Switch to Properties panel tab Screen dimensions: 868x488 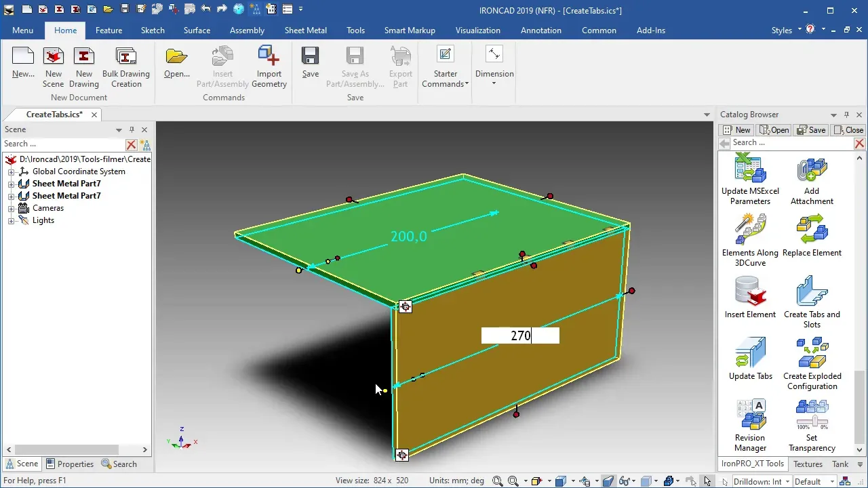(69, 464)
